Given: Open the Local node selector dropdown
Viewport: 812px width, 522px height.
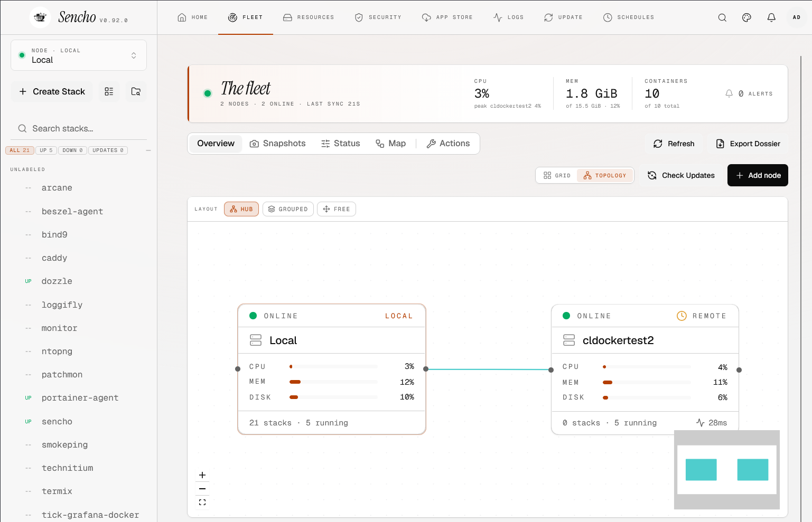Looking at the screenshot, I should click(x=79, y=55).
